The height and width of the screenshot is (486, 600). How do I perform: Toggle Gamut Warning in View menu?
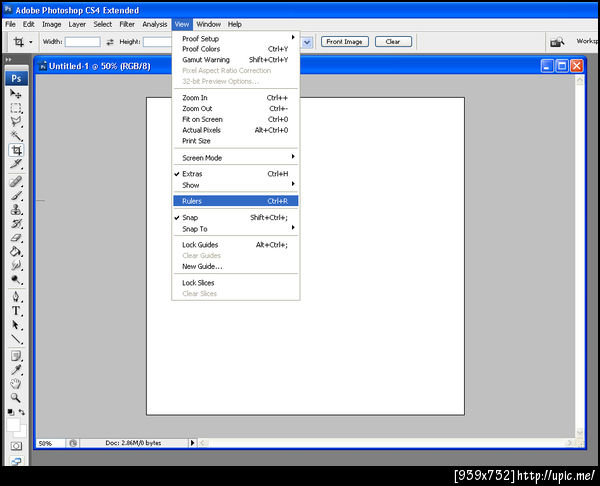pos(235,60)
